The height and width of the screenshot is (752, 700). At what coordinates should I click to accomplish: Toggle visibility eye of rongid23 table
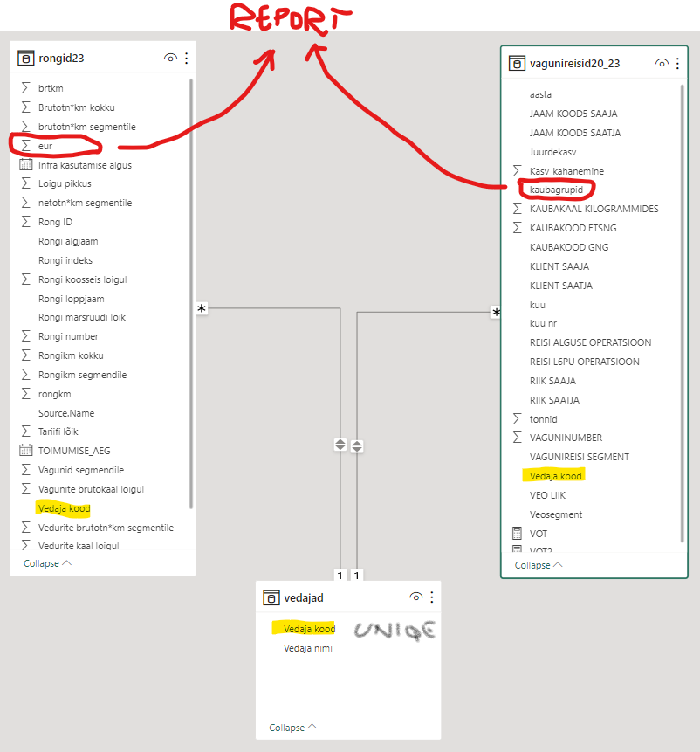(170, 58)
